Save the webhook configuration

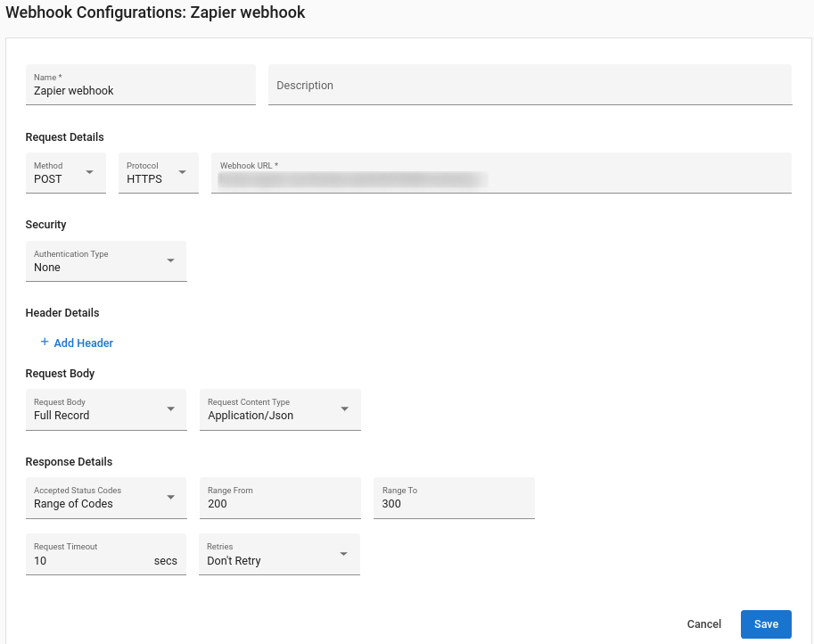[x=766, y=624]
